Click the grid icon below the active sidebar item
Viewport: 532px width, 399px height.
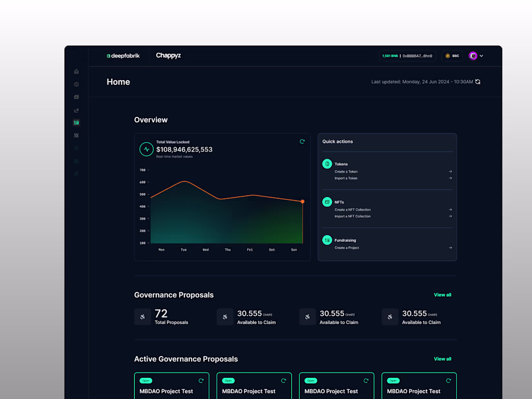tap(76, 135)
